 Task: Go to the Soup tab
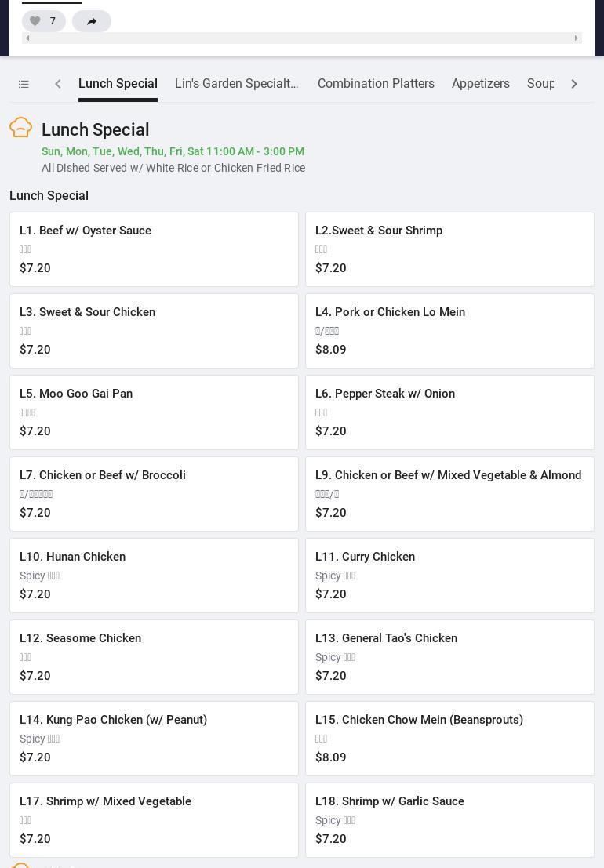coord(540,84)
